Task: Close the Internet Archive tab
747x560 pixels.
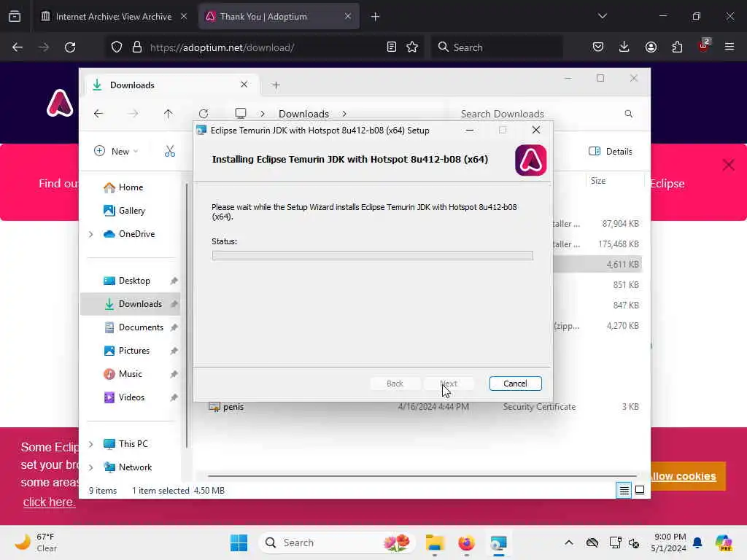Action: click(x=184, y=17)
